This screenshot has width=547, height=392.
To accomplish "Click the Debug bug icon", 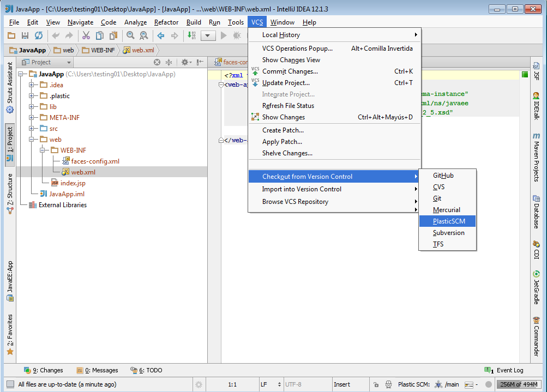I will point(237,35).
